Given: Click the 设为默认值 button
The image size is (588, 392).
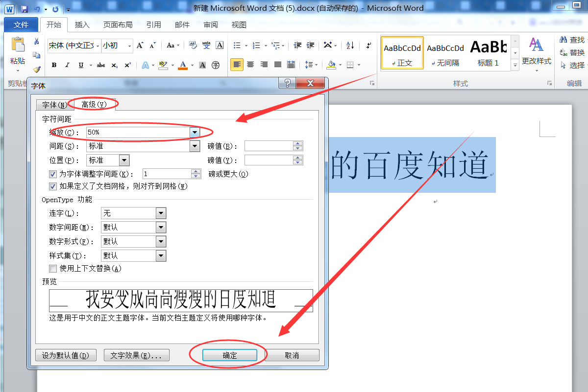Looking at the screenshot, I should (x=66, y=355).
